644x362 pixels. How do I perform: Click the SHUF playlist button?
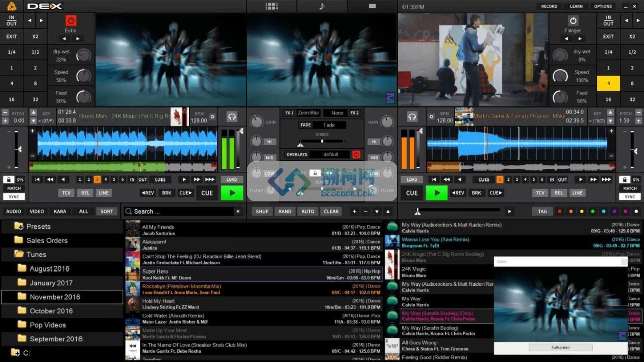[262, 211]
